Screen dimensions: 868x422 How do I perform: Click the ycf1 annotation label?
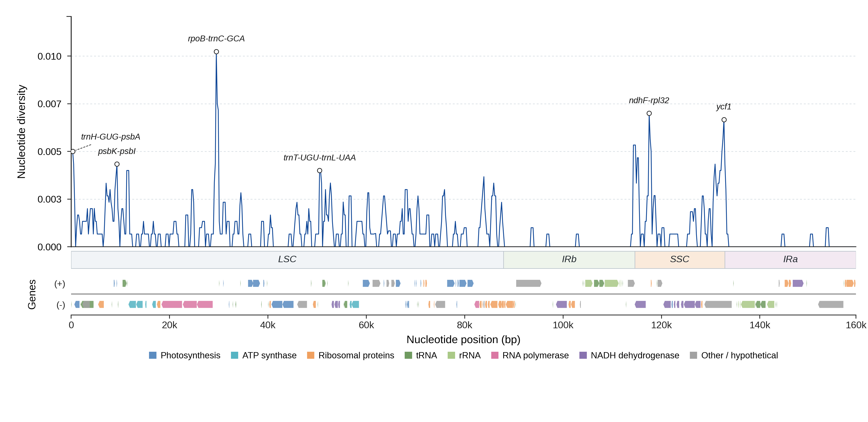tap(724, 107)
